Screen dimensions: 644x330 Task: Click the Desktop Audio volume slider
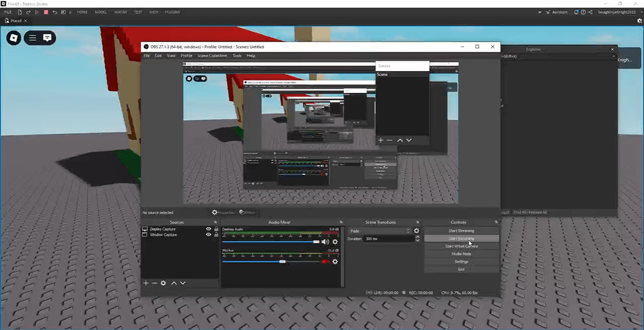coord(271,242)
